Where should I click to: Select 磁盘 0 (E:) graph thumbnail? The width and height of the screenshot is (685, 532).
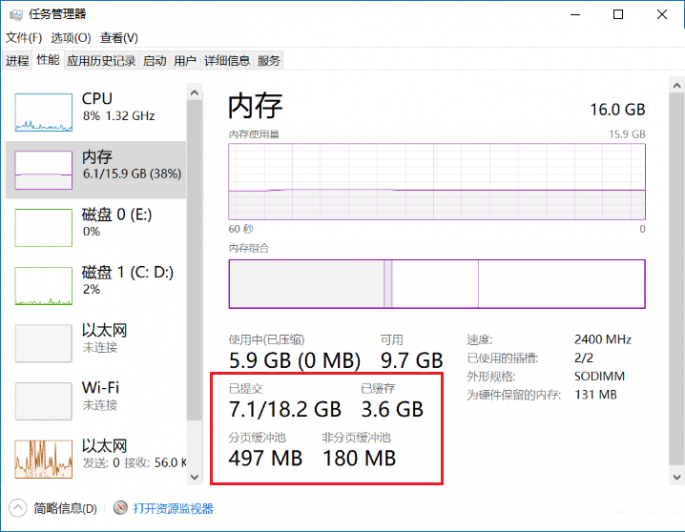[44, 227]
